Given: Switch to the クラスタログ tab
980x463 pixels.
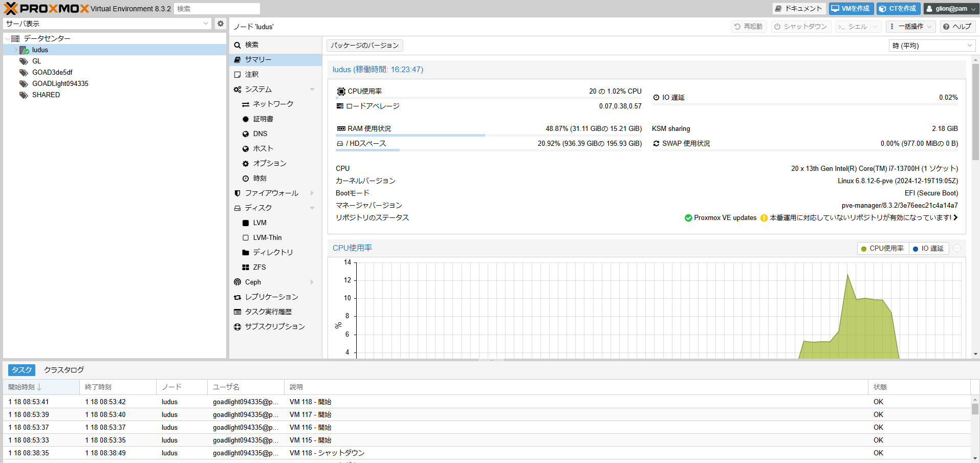Looking at the screenshot, I should pyautogui.click(x=64, y=370).
